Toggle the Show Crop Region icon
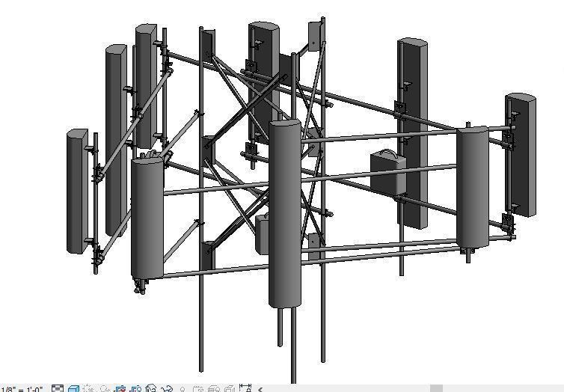Viewport: 564px width, 392px height. [x=135, y=389]
